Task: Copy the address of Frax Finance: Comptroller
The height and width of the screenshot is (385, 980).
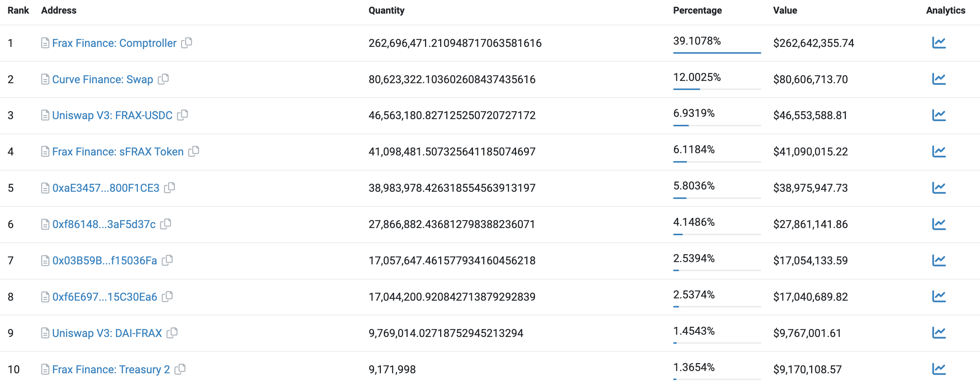Action: click(x=186, y=43)
